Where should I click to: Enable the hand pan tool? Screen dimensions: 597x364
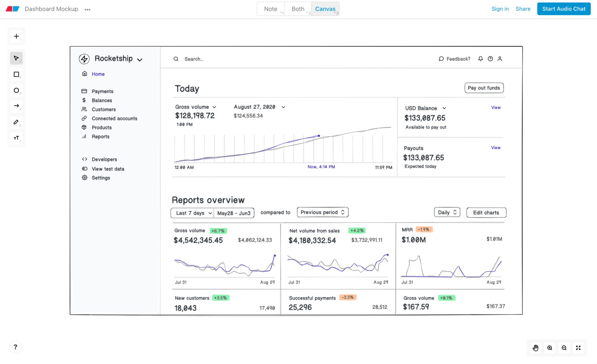click(x=536, y=348)
